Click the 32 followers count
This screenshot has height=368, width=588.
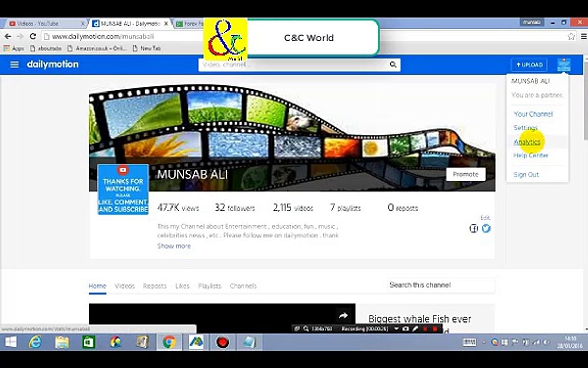click(x=235, y=208)
